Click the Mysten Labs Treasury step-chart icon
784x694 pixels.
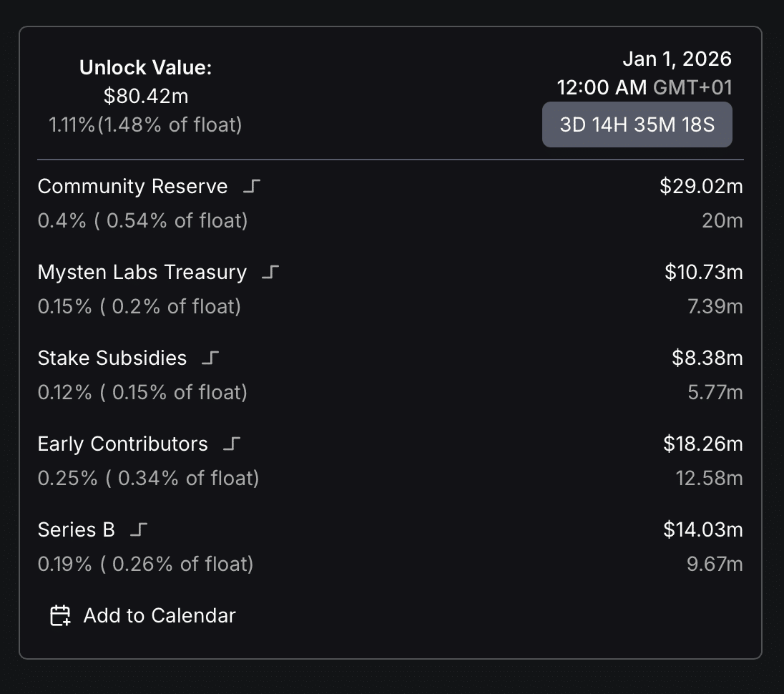(x=272, y=272)
